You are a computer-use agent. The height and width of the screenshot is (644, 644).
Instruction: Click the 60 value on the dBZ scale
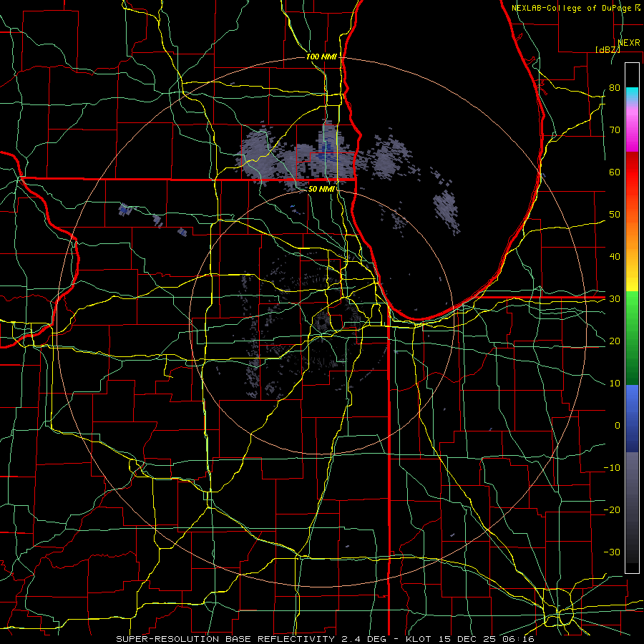point(615,172)
